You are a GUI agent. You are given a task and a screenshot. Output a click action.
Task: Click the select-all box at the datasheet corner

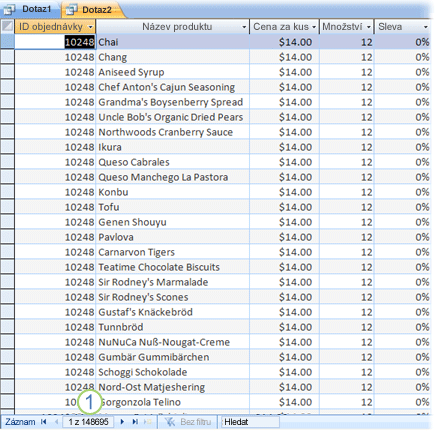(7, 26)
